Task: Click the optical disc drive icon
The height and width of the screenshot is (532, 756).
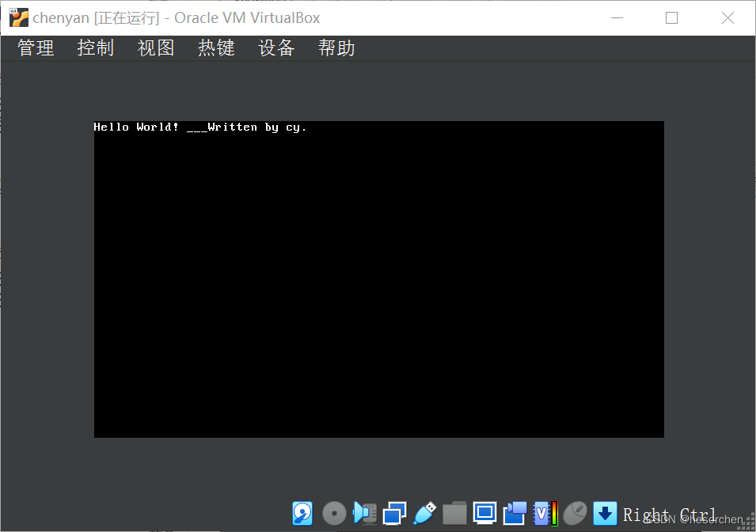Action: tap(334, 513)
